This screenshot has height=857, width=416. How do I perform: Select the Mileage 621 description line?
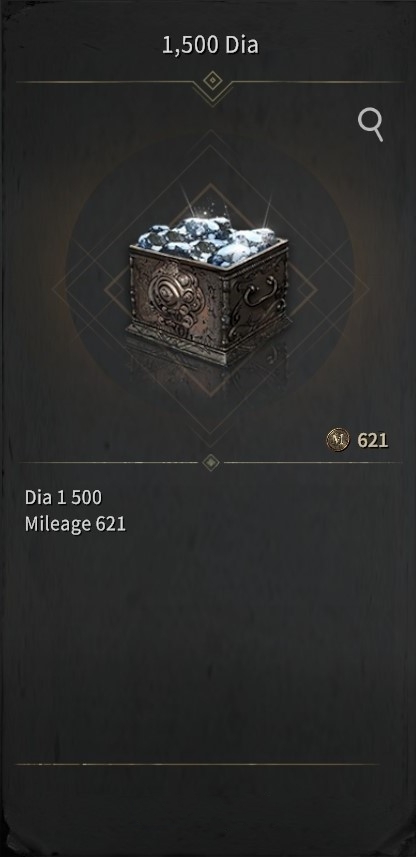point(75,525)
